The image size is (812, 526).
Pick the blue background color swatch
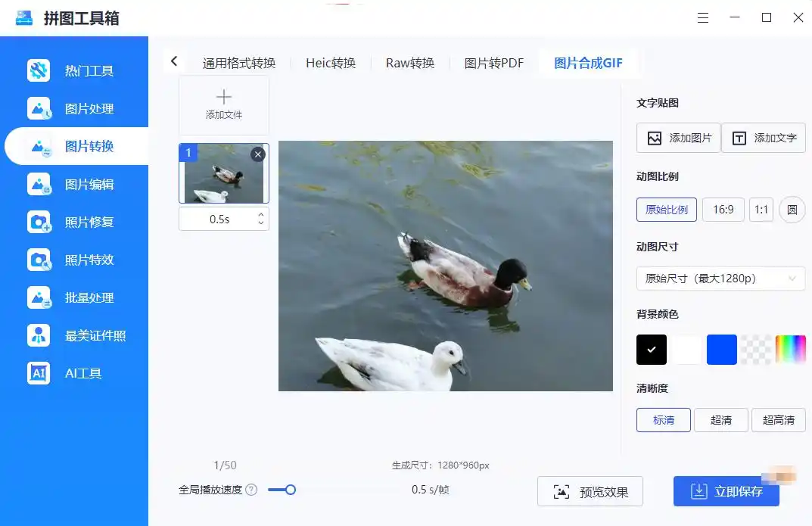(721, 350)
